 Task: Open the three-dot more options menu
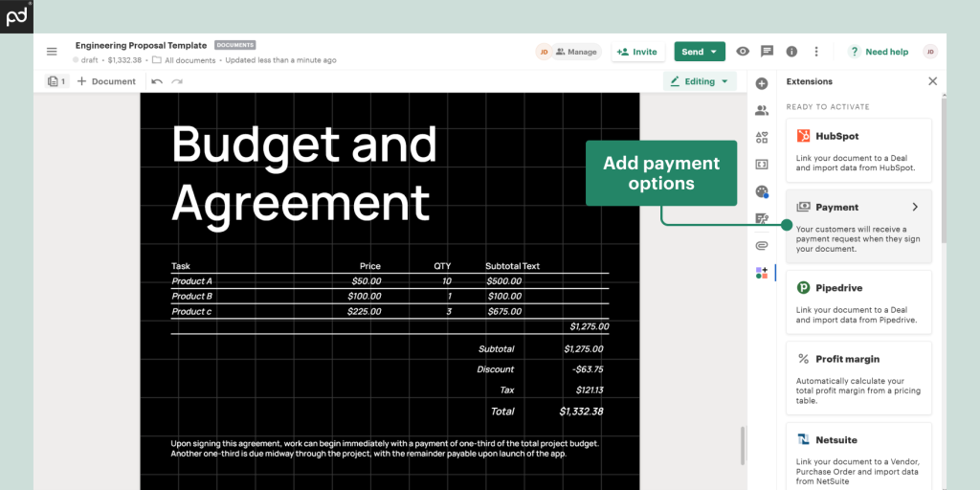click(816, 52)
